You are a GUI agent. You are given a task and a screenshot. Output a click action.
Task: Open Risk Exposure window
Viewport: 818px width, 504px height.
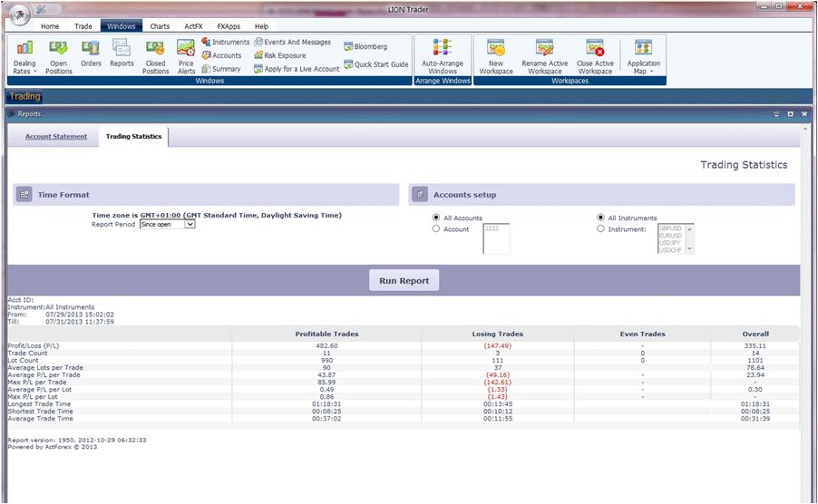click(x=280, y=55)
